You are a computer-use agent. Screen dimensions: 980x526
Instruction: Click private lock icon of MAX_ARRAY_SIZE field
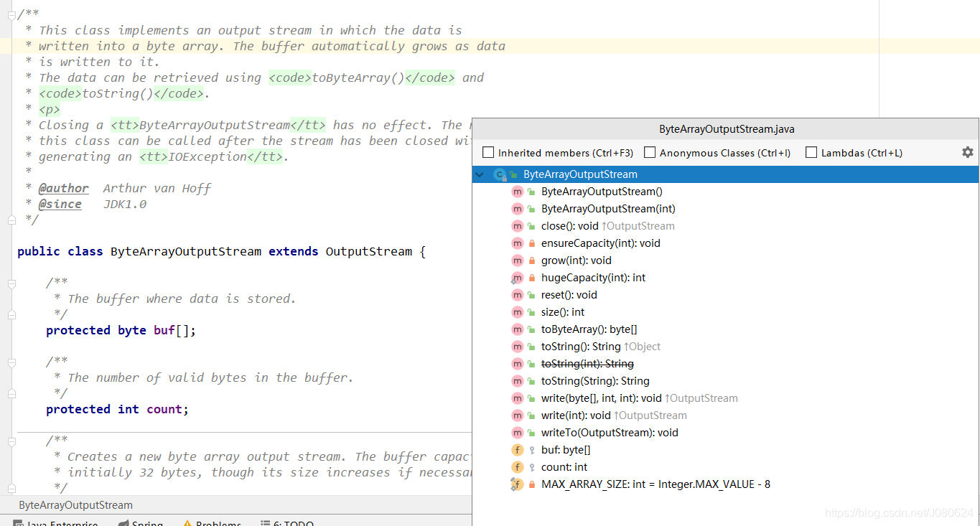(x=532, y=484)
